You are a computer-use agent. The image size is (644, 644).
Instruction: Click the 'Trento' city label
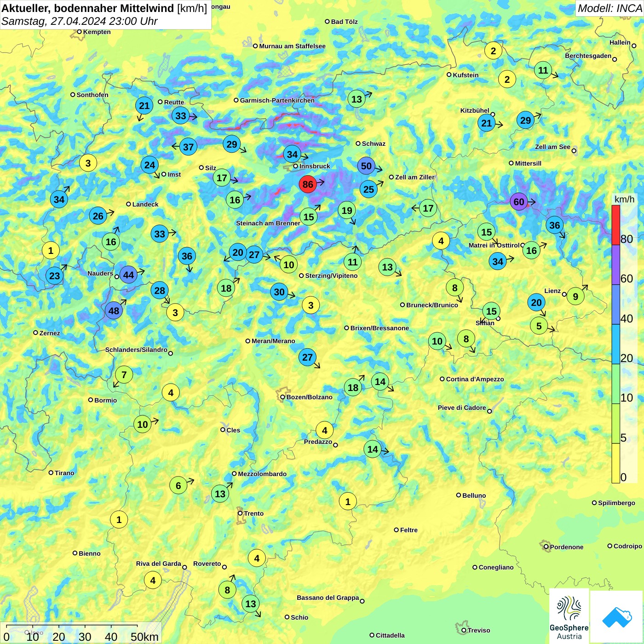point(254,513)
